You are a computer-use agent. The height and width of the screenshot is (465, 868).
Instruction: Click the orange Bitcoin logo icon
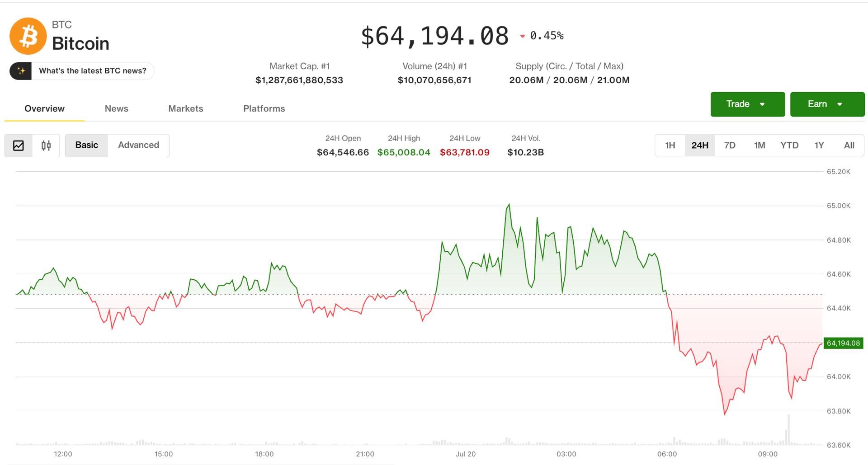click(x=28, y=36)
